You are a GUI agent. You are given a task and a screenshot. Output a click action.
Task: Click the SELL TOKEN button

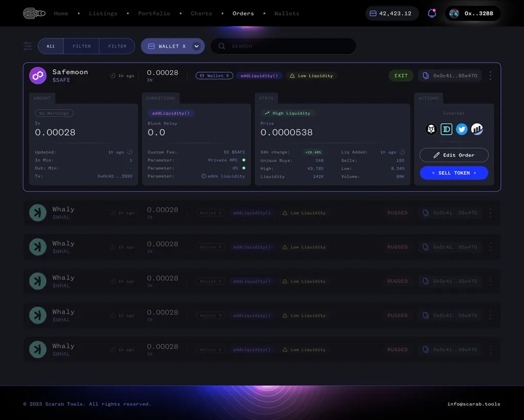coord(454,173)
